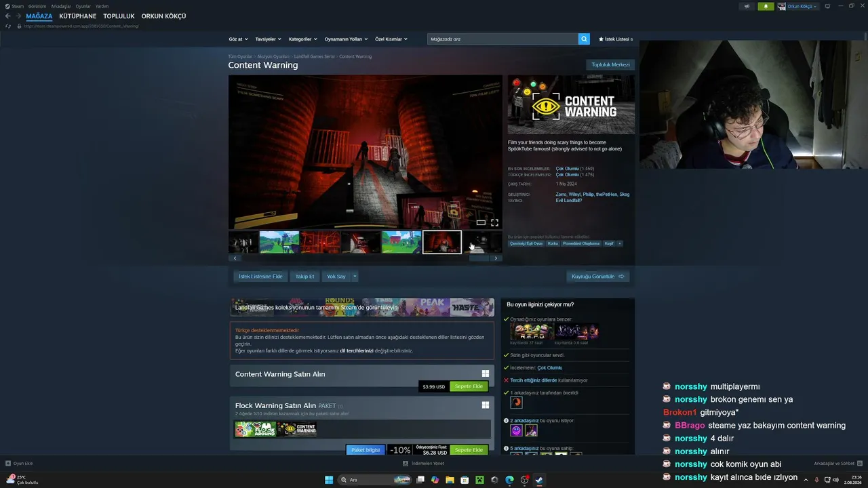Open the Oyunlar menu

(83, 6)
